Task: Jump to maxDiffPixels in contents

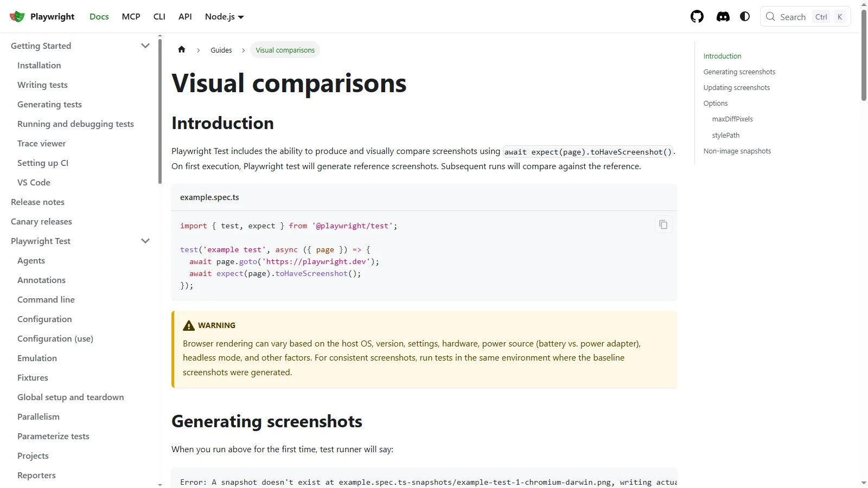Action: [x=732, y=119]
